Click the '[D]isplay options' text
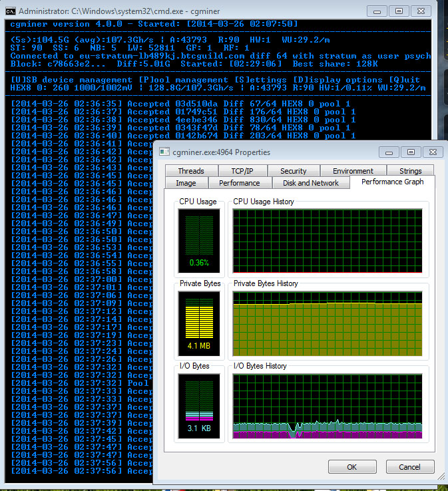 (337, 80)
